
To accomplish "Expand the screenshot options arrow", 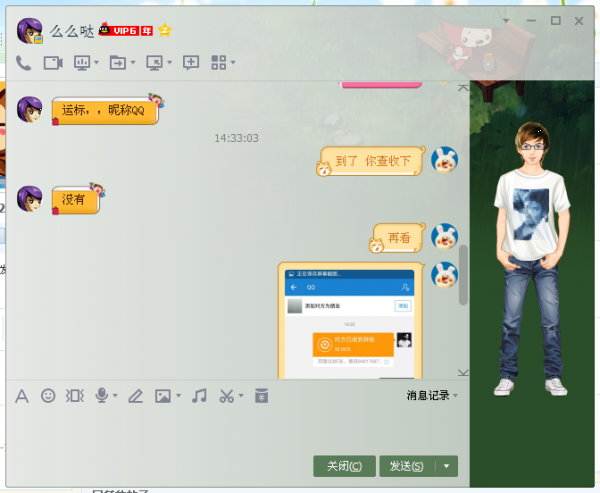I will point(241,396).
